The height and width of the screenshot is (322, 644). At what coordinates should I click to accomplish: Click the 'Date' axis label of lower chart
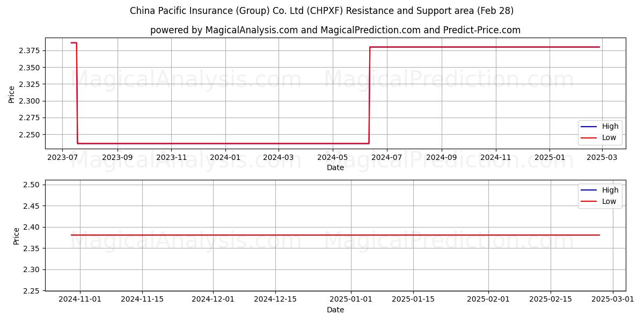[x=335, y=310]
